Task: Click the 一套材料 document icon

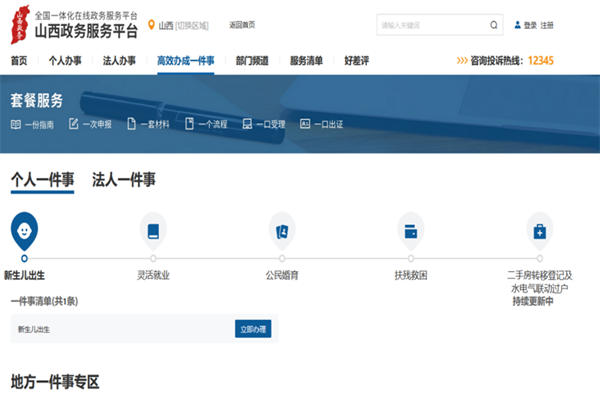Action: (x=131, y=124)
